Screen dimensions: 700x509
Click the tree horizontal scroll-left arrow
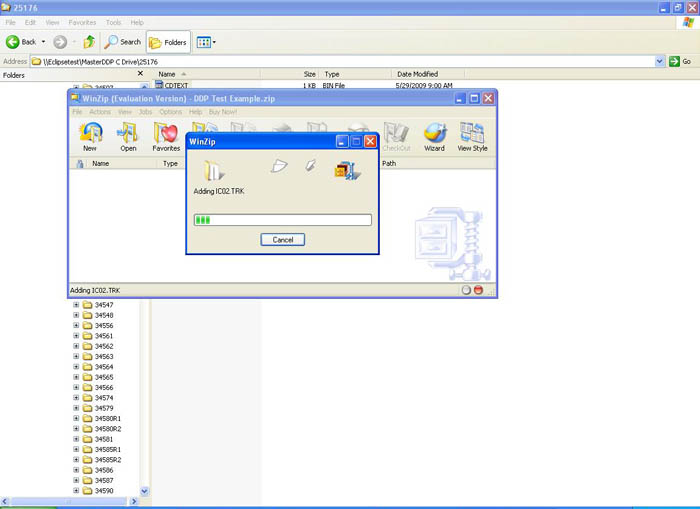click(x=4, y=501)
